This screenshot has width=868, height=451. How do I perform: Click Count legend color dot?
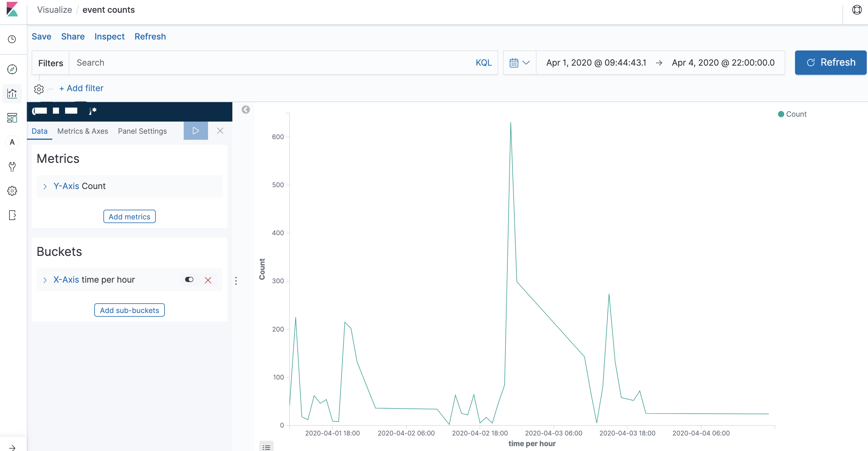781,114
